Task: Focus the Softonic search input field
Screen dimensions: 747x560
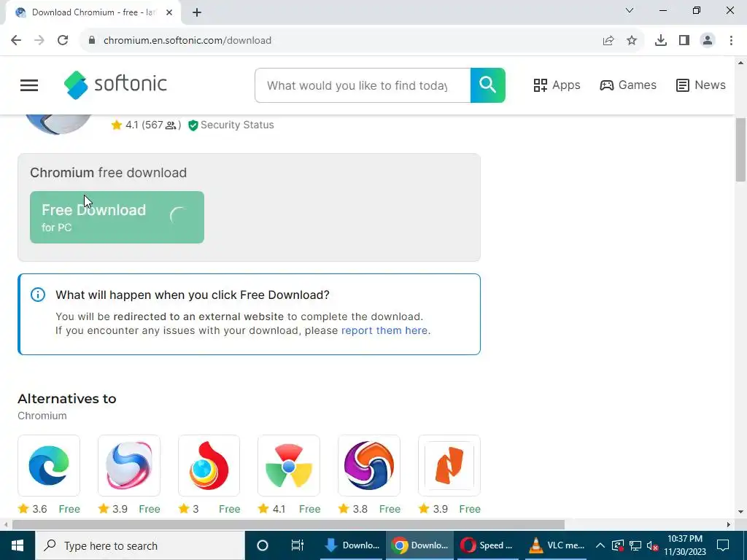Action: point(363,85)
